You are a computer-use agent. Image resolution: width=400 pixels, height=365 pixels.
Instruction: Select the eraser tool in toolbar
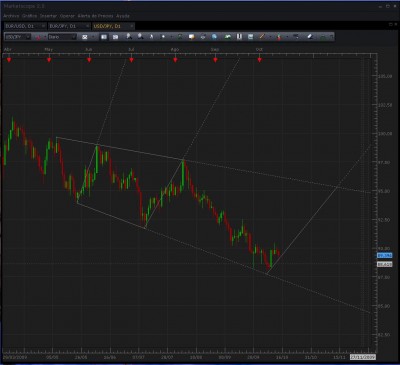[310, 37]
